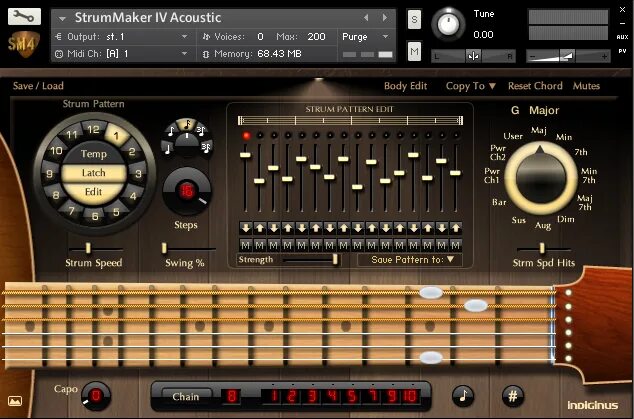Click the finger dot on the top string
634x419 pixels.
(x=431, y=292)
